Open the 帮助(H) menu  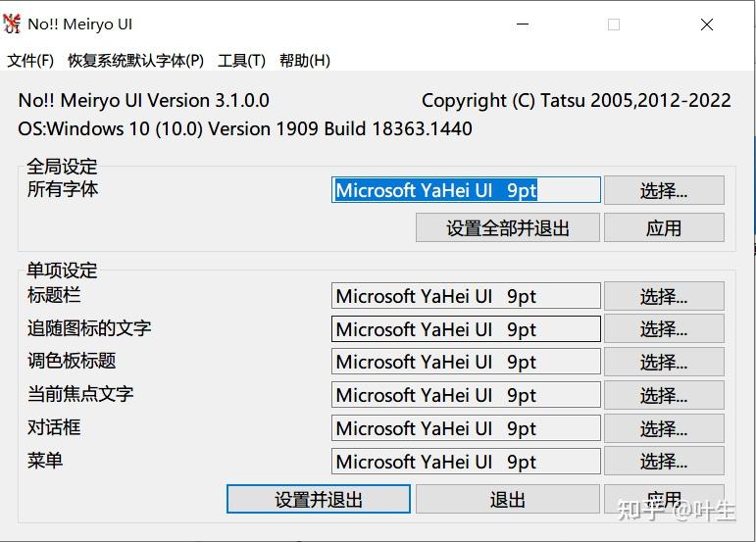click(x=304, y=61)
